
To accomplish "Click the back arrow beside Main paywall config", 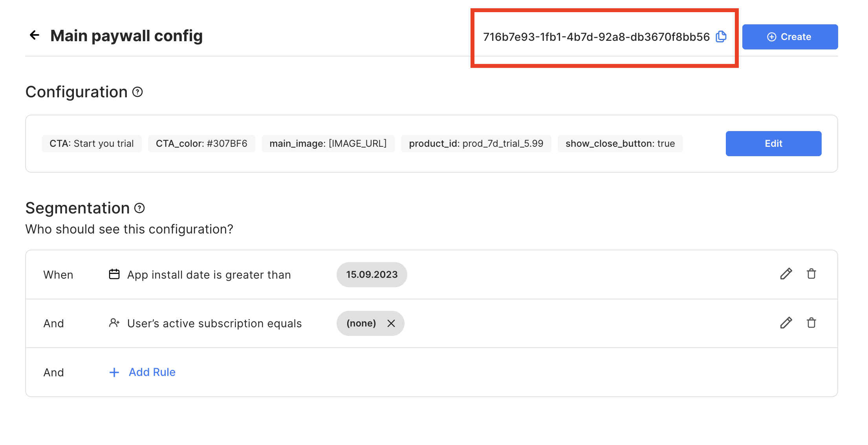I will tap(35, 35).
